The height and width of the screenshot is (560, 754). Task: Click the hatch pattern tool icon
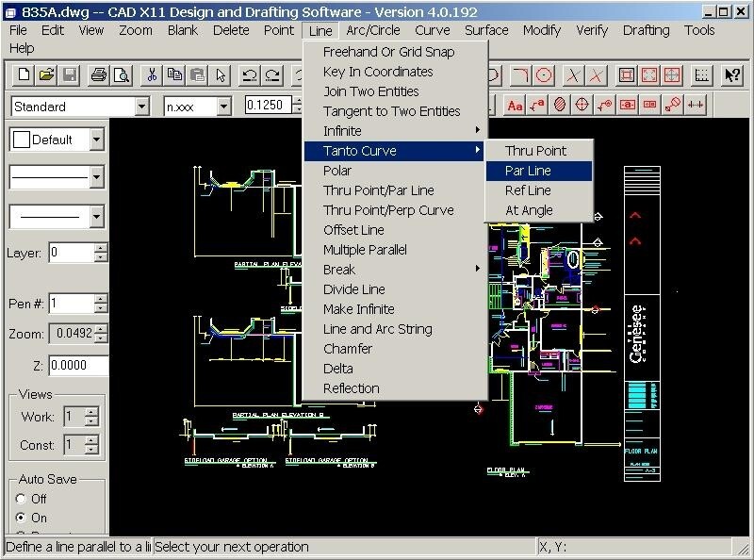[x=559, y=105]
